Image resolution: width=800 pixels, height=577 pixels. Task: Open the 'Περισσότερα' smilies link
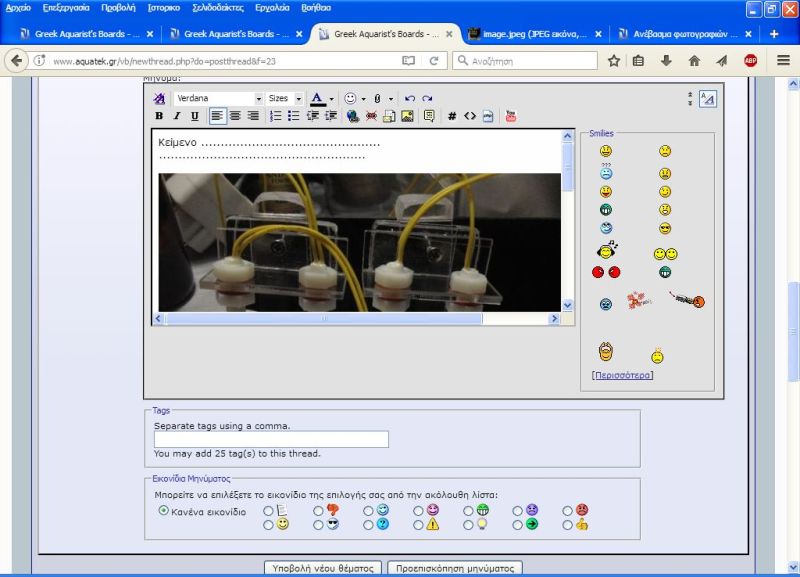622,375
